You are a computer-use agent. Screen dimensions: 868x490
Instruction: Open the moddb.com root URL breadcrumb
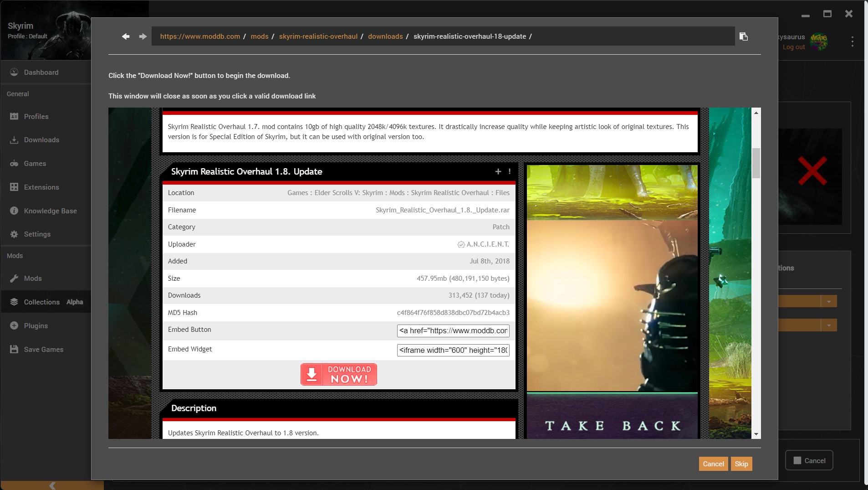[x=200, y=36]
